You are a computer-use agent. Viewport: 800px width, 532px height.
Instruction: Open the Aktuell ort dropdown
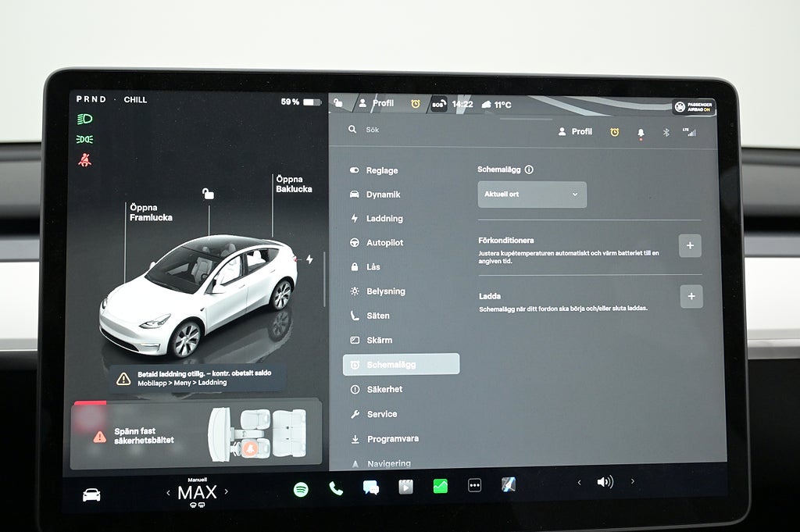[532, 195]
